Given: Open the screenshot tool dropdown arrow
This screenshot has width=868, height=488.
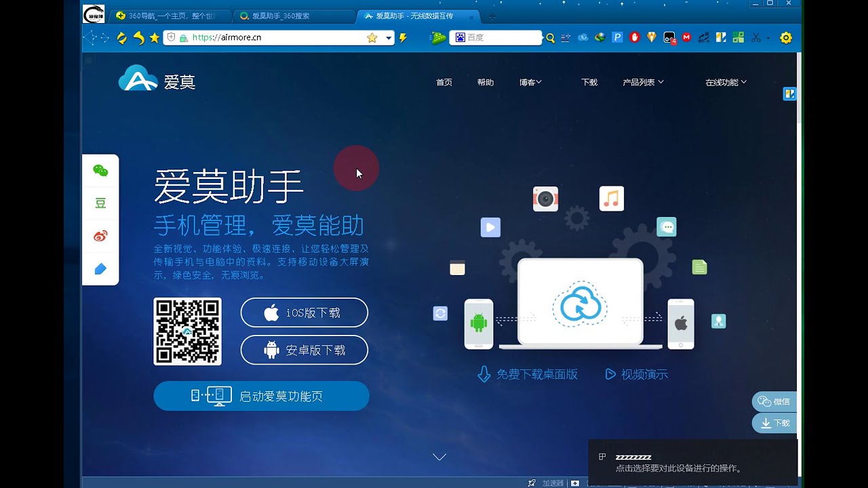Looking at the screenshot, I should 768,38.
